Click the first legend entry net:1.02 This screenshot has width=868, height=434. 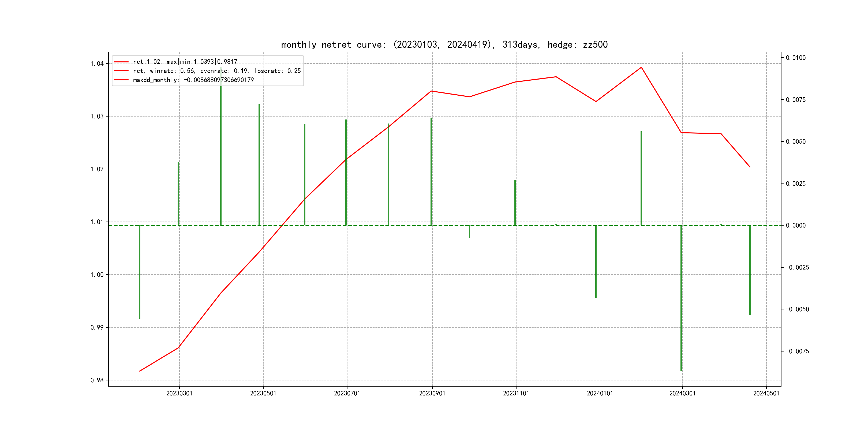(185, 62)
